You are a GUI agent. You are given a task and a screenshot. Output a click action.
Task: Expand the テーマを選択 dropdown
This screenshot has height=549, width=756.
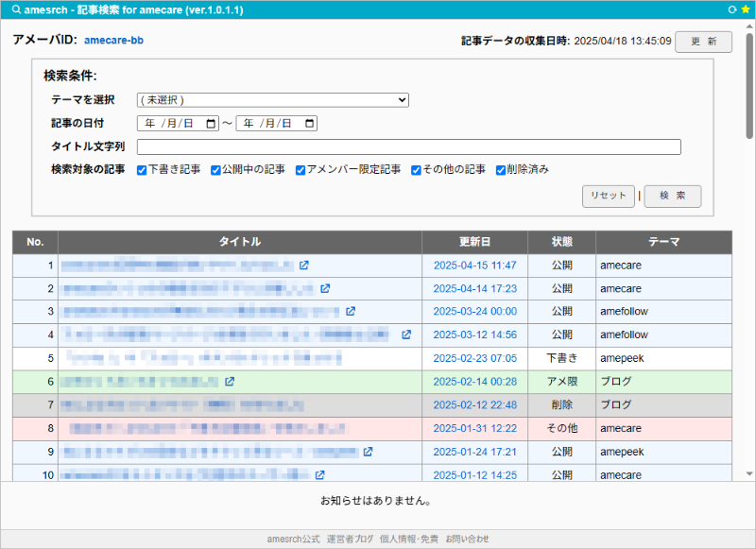click(272, 100)
